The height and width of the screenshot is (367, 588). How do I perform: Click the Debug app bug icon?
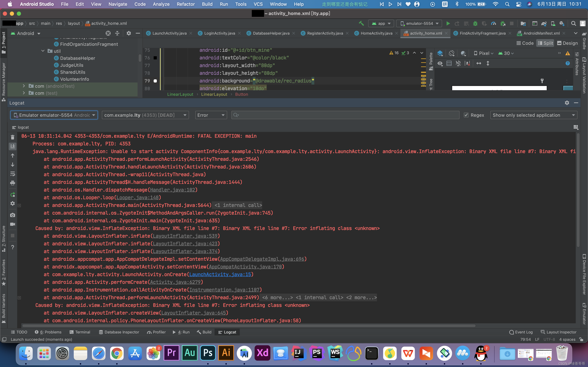475,24
